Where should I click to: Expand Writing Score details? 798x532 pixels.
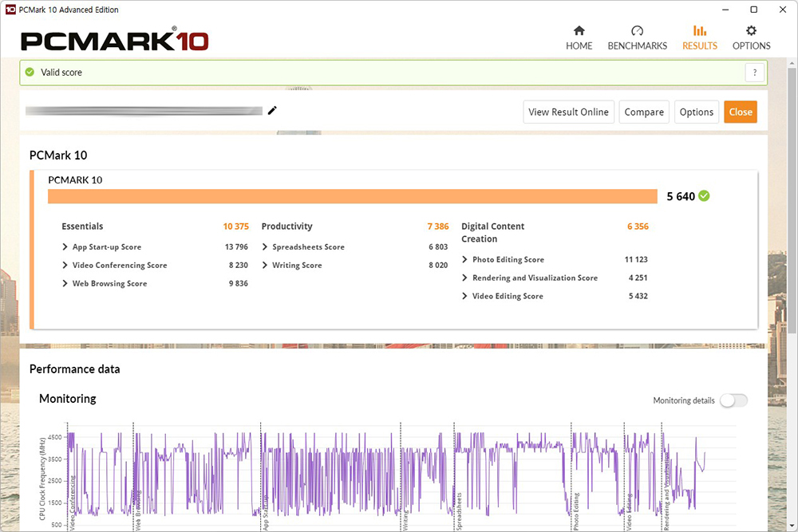265,265
